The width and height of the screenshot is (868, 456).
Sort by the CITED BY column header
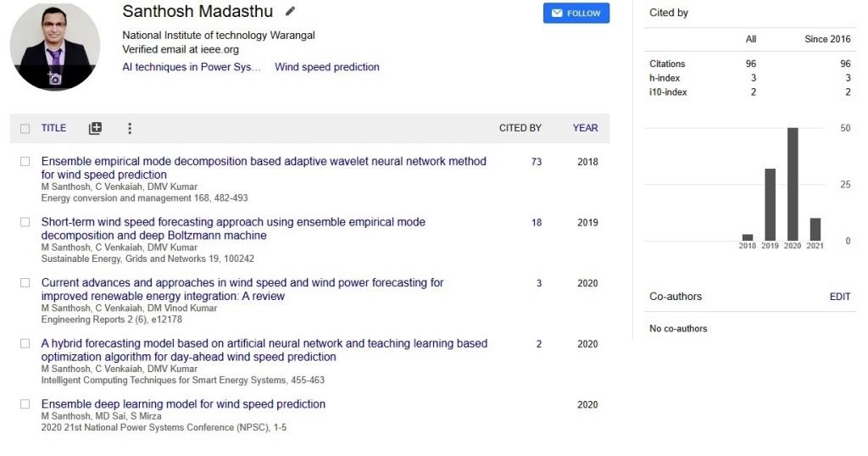[520, 128]
